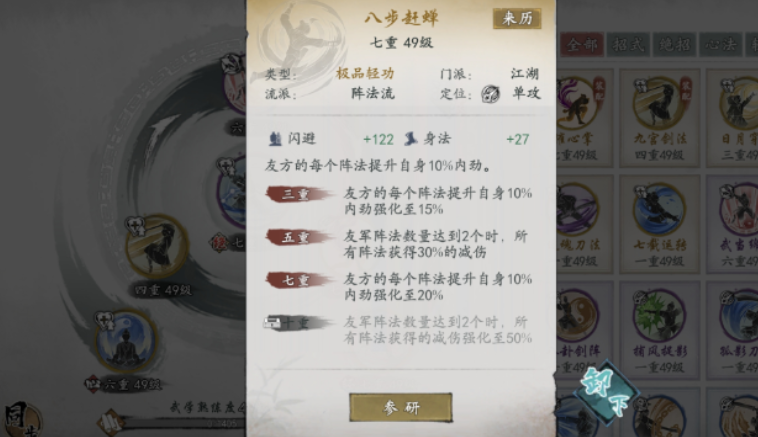The width and height of the screenshot is (758, 437).
Task: Select the 心法 filter tab
Action: click(x=721, y=44)
